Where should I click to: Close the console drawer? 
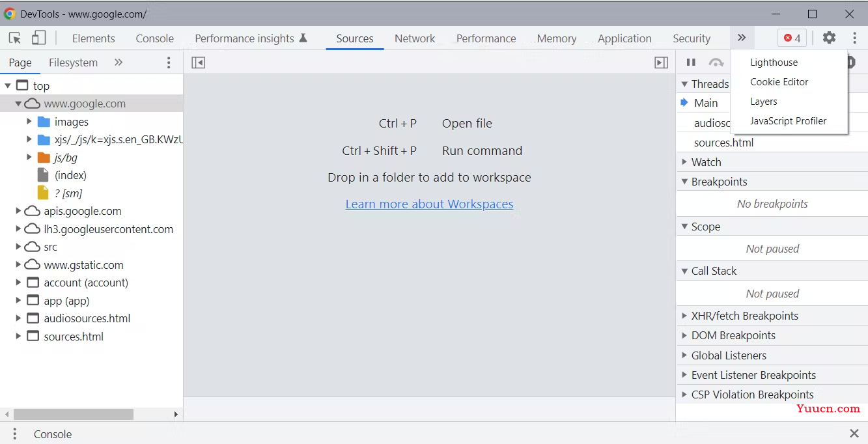click(854, 434)
